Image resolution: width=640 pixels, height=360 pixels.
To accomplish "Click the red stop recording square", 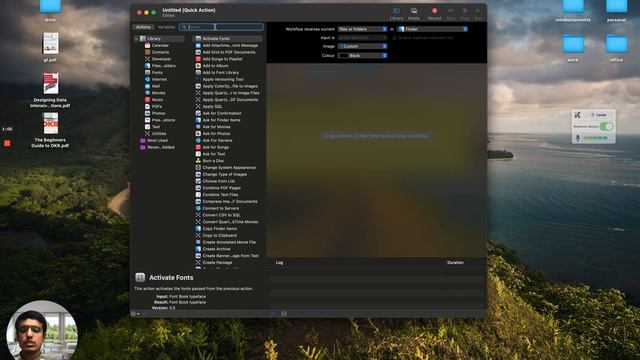I will [x=7, y=143].
